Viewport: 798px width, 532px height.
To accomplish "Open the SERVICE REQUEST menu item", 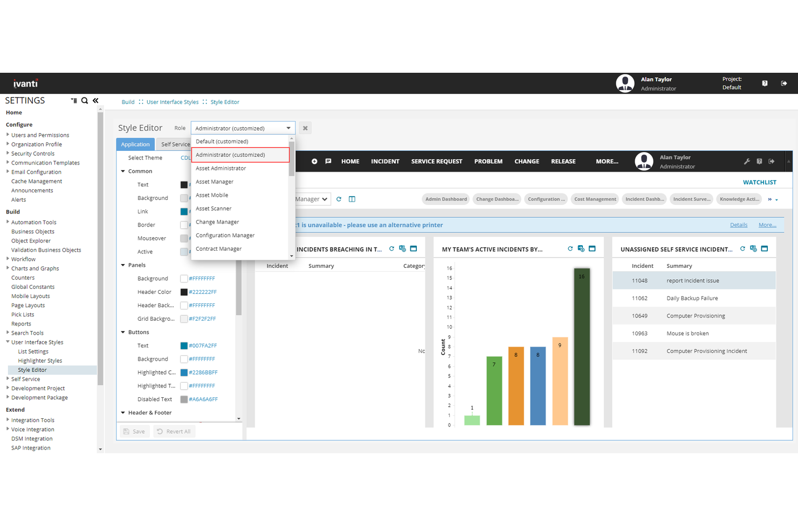I will [x=437, y=161].
